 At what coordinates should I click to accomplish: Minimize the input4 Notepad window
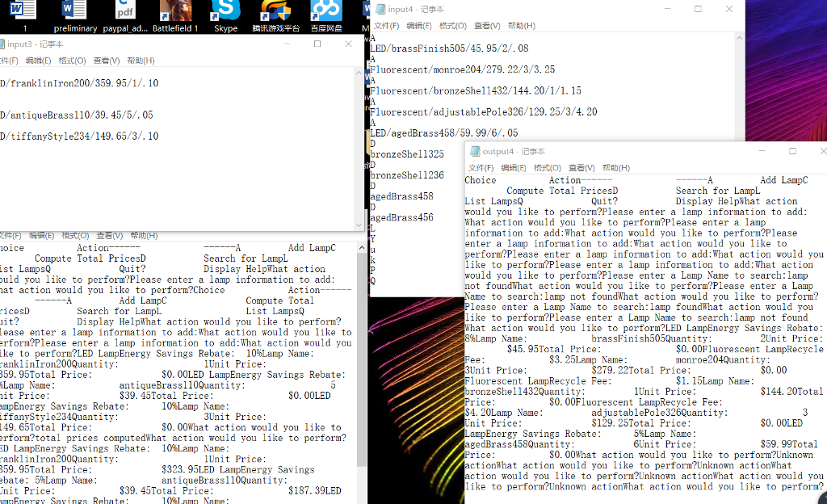point(667,9)
